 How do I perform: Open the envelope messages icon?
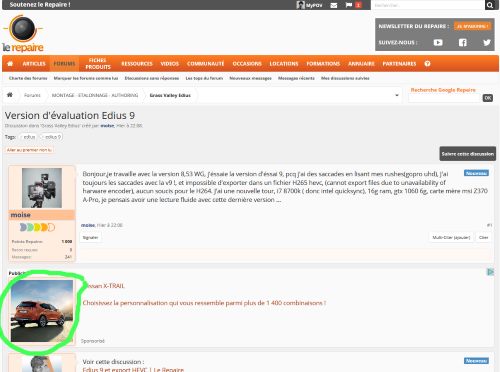point(334,5)
